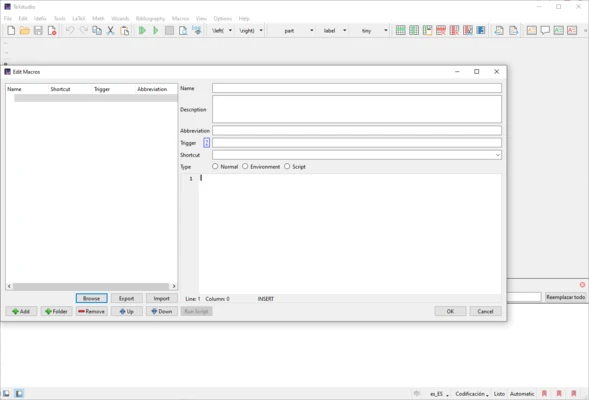Click the Trigger help question mark

pos(206,143)
